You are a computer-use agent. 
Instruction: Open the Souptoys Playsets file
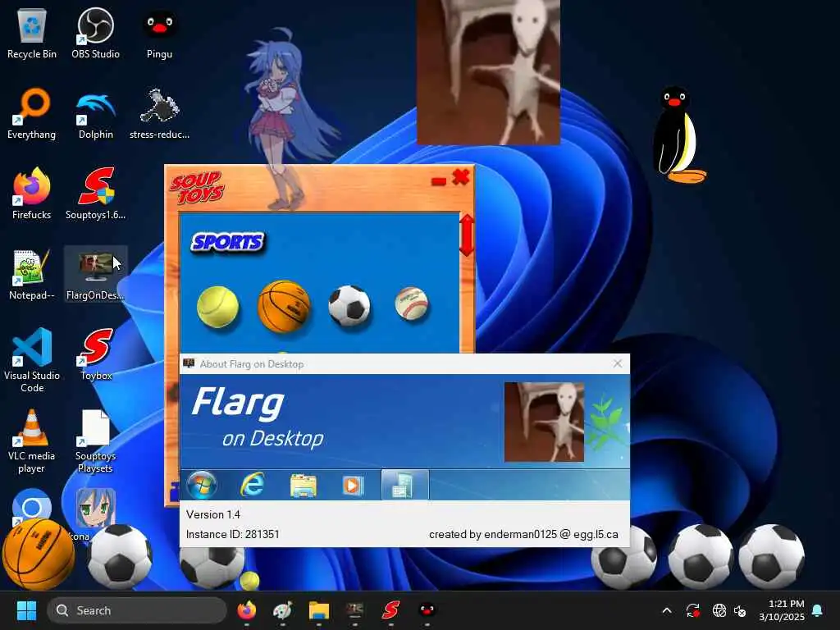click(x=95, y=441)
